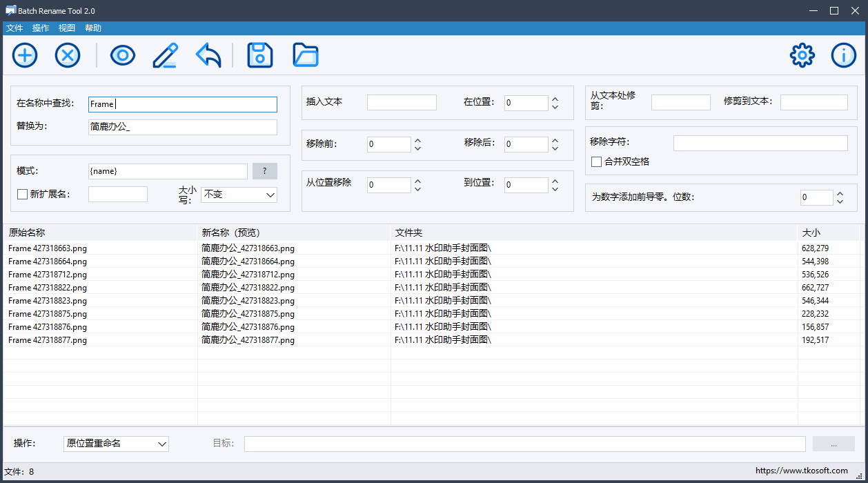The image size is (868, 483).
Task: Sort by the 原始名称 column header
Action: (101, 233)
